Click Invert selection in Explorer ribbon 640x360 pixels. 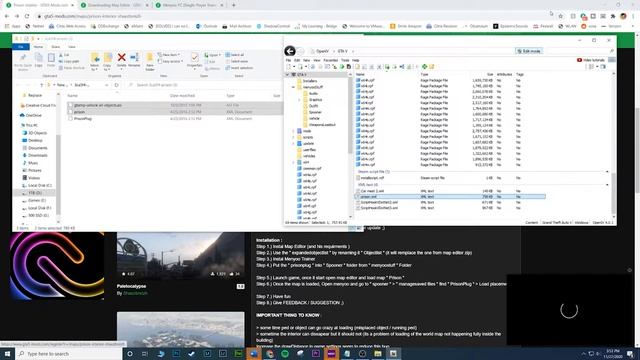point(239,68)
